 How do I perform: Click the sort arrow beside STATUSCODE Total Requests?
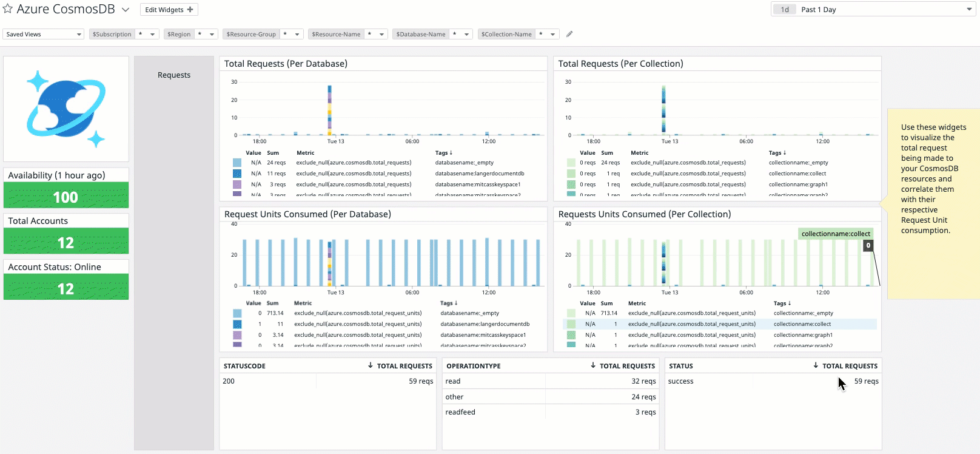[x=371, y=365]
